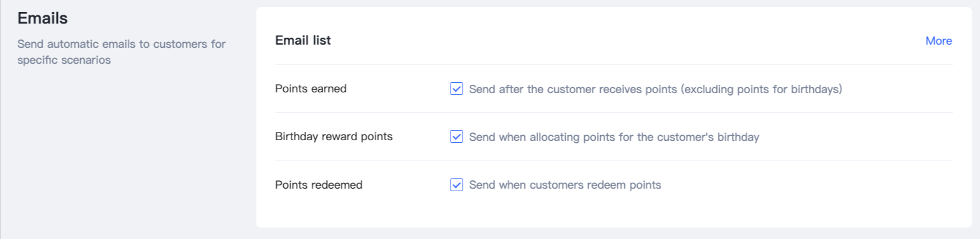
Task: Uncheck the Points earned email checkbox
Action: (x=456, y=89)
